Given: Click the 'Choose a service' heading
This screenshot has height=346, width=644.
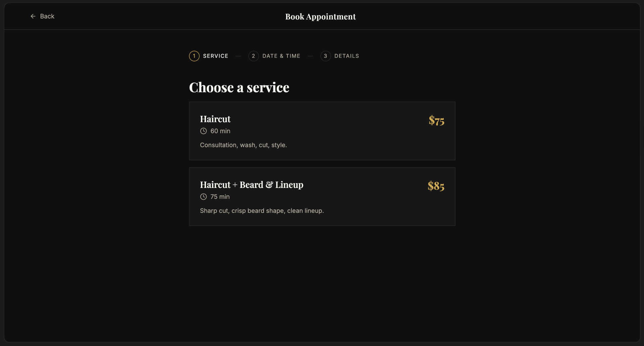Looking at the screenshot, I should pyautogui.click(x=239, y=88).
